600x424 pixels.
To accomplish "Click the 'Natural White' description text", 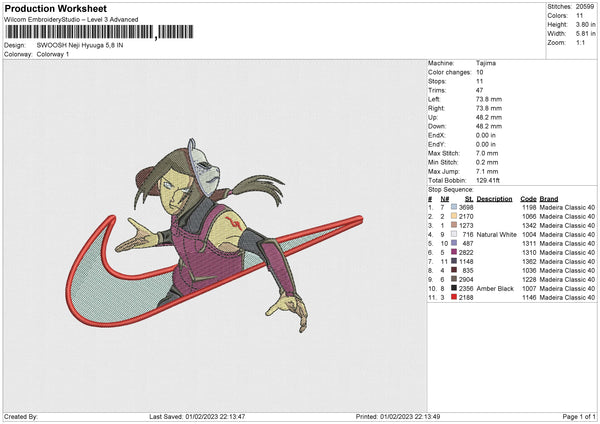I will [x=497, y=234].
